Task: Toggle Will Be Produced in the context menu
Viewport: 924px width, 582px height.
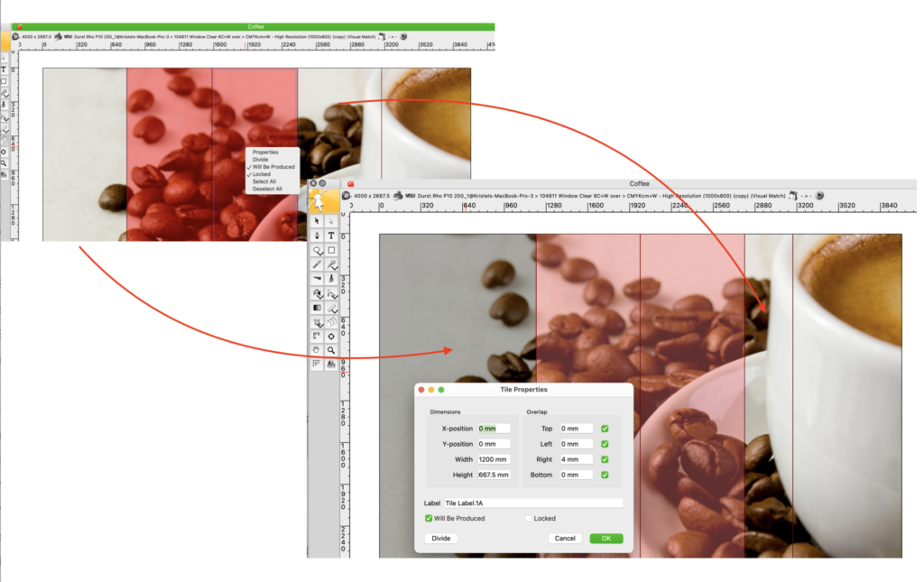Action: (273, 167)
